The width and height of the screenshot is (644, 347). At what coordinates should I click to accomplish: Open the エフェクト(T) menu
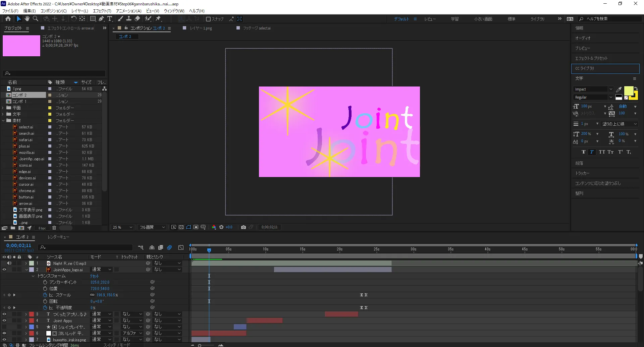pos(102,11)
